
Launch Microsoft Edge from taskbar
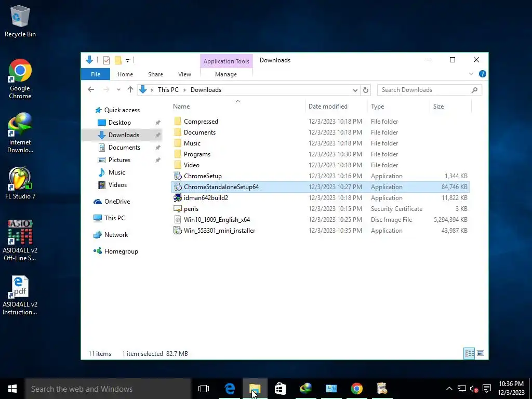(x=230, y=389)
